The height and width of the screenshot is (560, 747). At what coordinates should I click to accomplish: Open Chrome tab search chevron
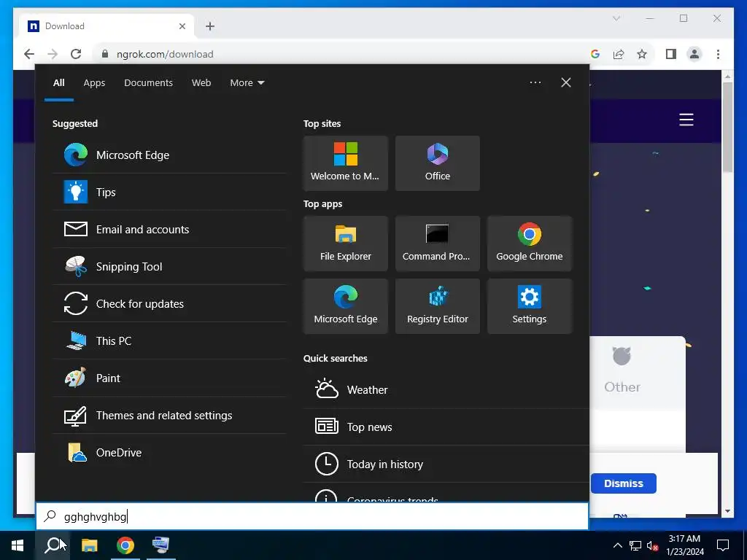click(616, 18)
